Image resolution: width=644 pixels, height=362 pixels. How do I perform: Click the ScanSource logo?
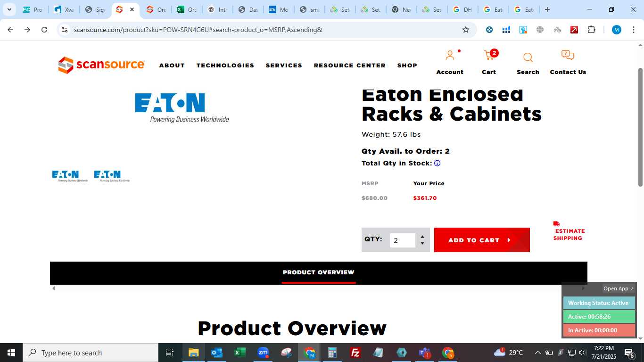click(101, 65)
